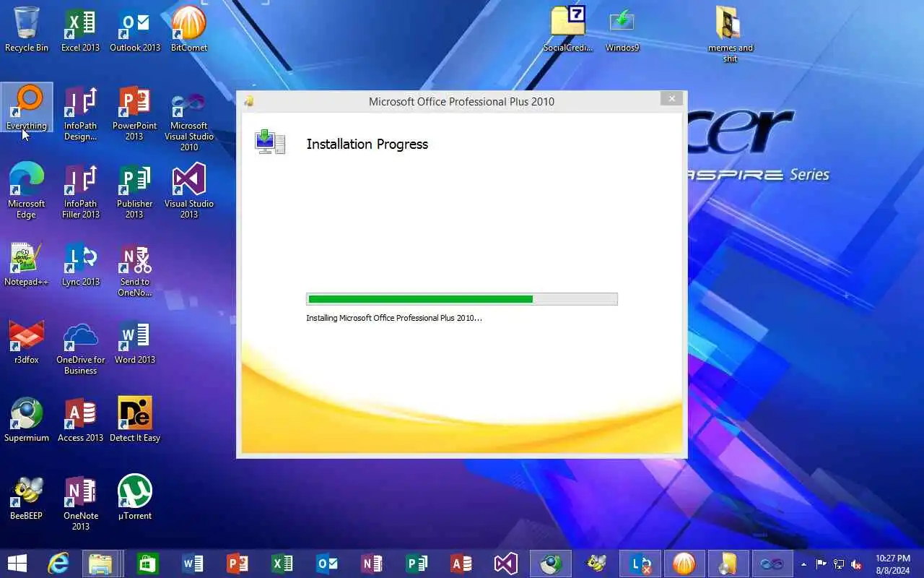Switch to BitComet in the taskbar
Screen dimensions: 924x578
click(684, 564)
